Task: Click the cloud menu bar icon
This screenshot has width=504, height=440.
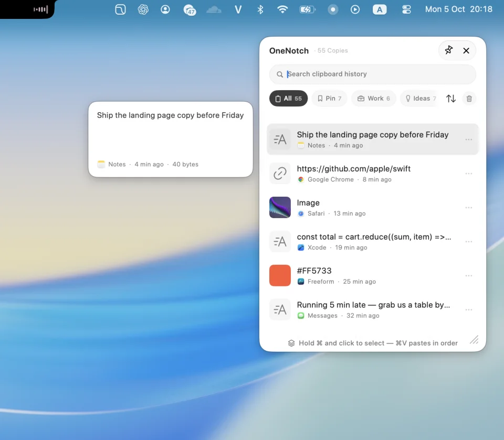Action: [214, 9]
